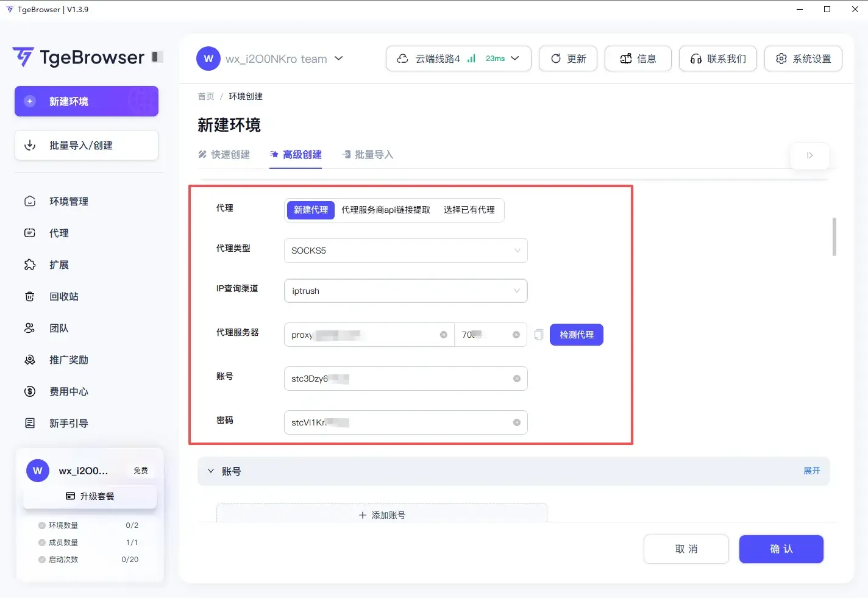
Task: Open 批量导入/创建 in the sidebar
Action: [87, 145]
